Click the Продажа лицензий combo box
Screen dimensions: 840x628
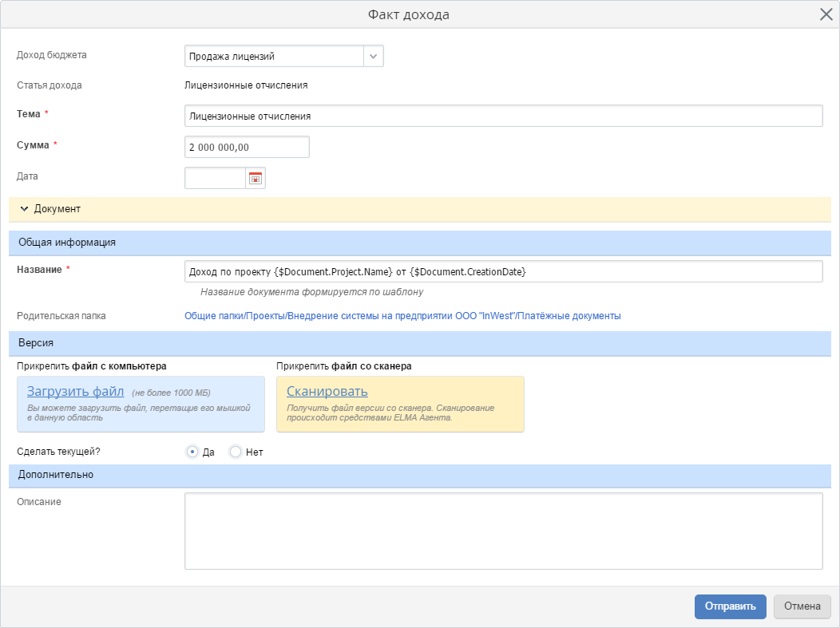(274, 56)
